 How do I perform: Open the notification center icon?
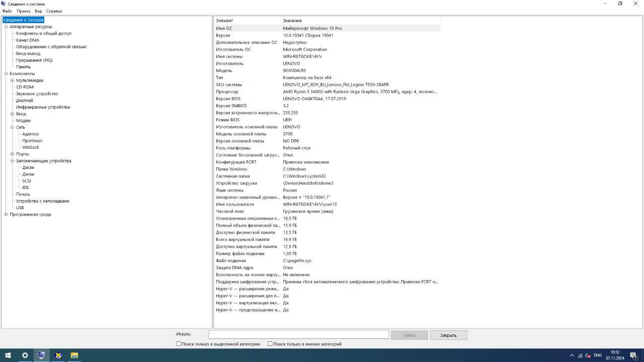pos(633,355)
